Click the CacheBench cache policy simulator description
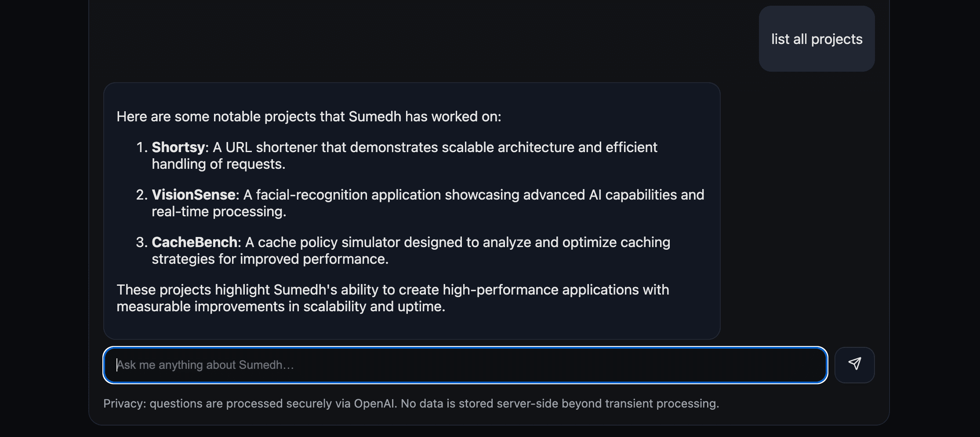The width and height of the screenshot is (980, 437). pyautogui.click(x=457, y=242)
